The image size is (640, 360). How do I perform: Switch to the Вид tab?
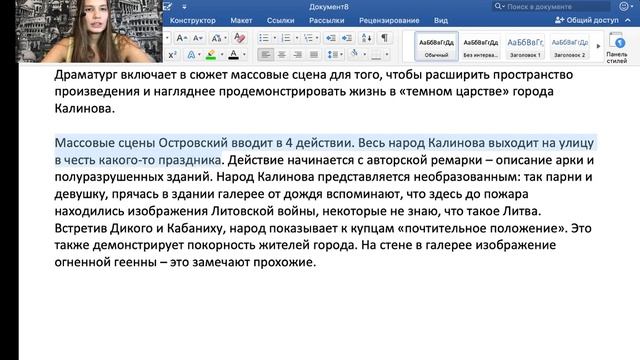point(441,20)
